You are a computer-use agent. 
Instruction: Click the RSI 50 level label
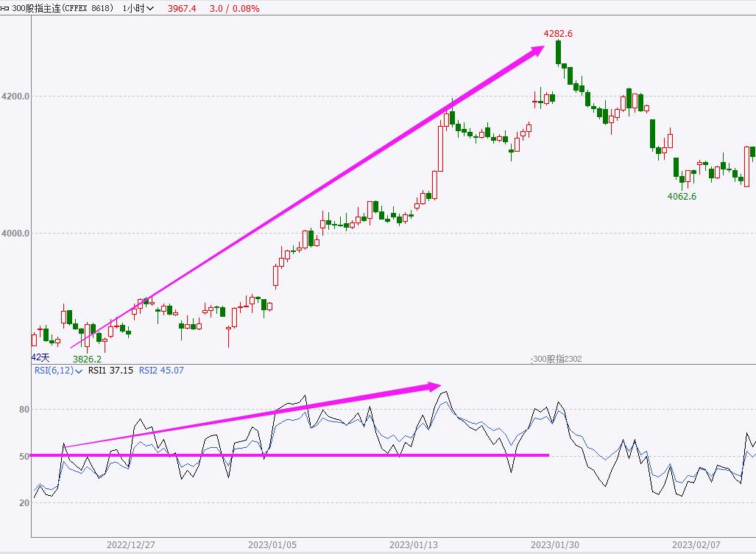click(x=24, y=456)
